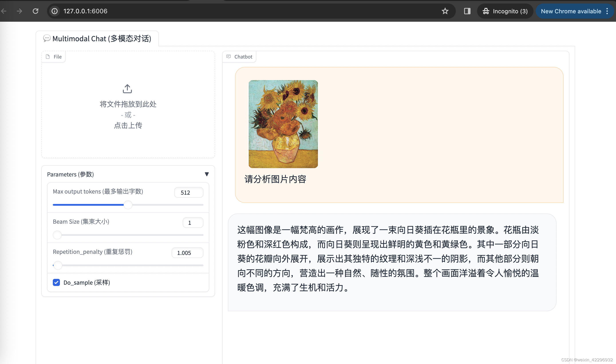Viewport: 616px width, 364px height.
Task: Click the Beam Size slider handle
Action: (x=57, y=235)
